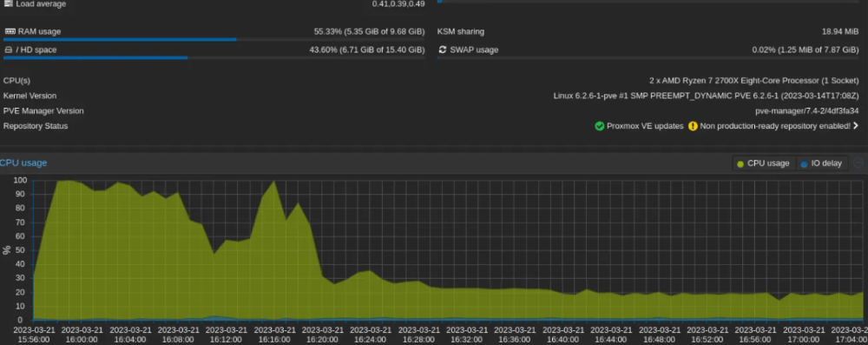868x345 pixels.
Task: Click the HD space disk icon
Action: pos(9,50)
